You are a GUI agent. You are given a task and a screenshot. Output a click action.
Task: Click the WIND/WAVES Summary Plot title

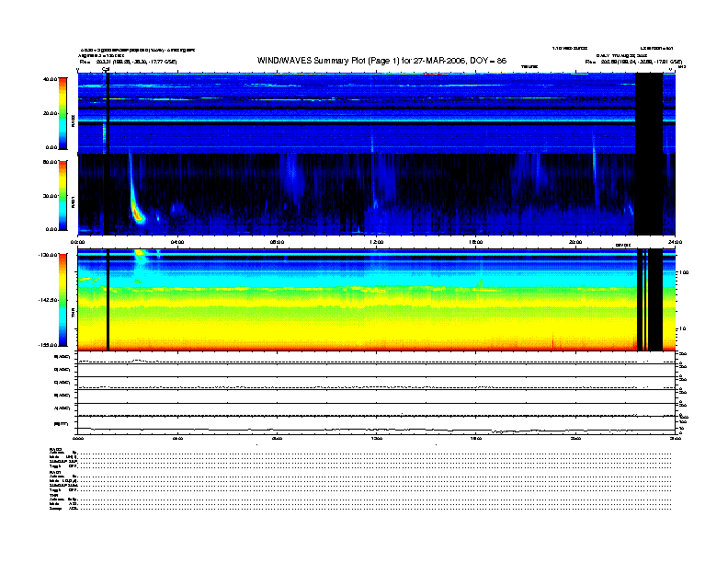tap(381, 61)
